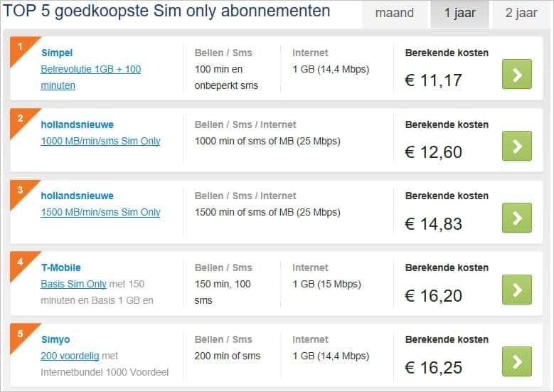Open the 200 voordelig link
This screenshot has width=554, height=392.
[70, 356]
